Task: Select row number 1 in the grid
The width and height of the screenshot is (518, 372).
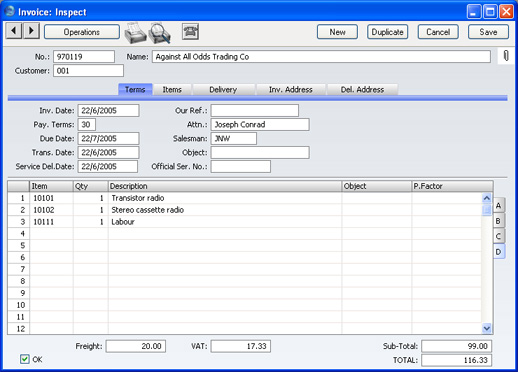Action: tap(19, 198)
